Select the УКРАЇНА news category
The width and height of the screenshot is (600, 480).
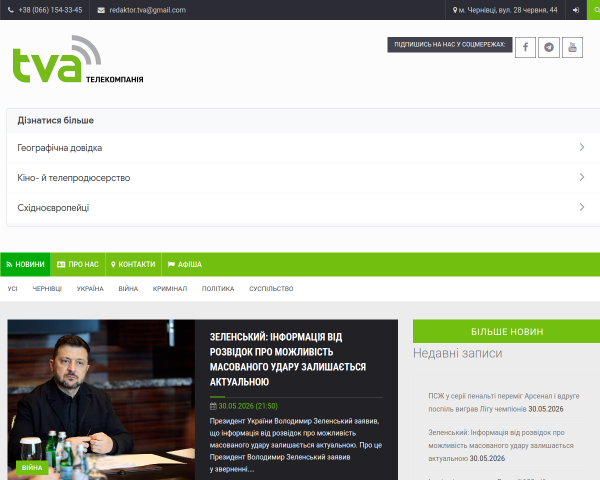[x=90, y=289]
